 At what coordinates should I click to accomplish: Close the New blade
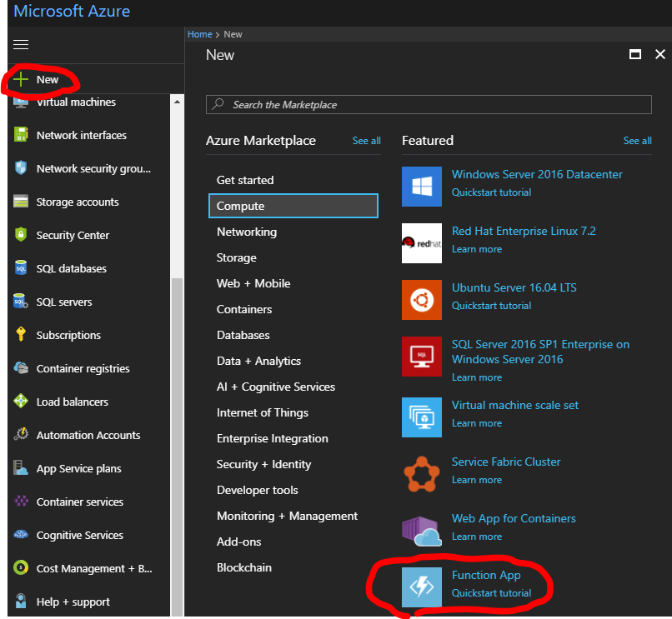[x=660, y=54]
